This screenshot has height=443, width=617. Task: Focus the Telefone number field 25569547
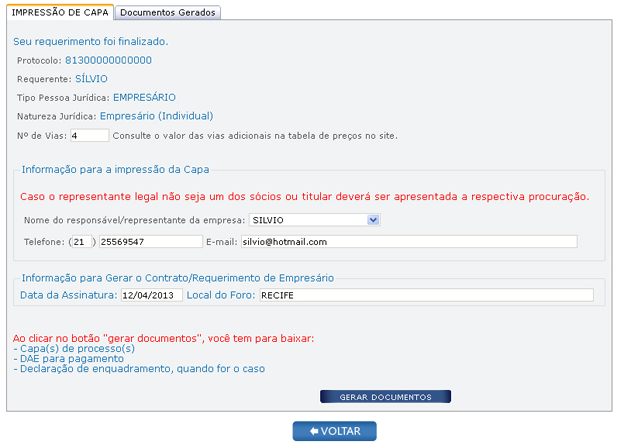tap(150, 242)
